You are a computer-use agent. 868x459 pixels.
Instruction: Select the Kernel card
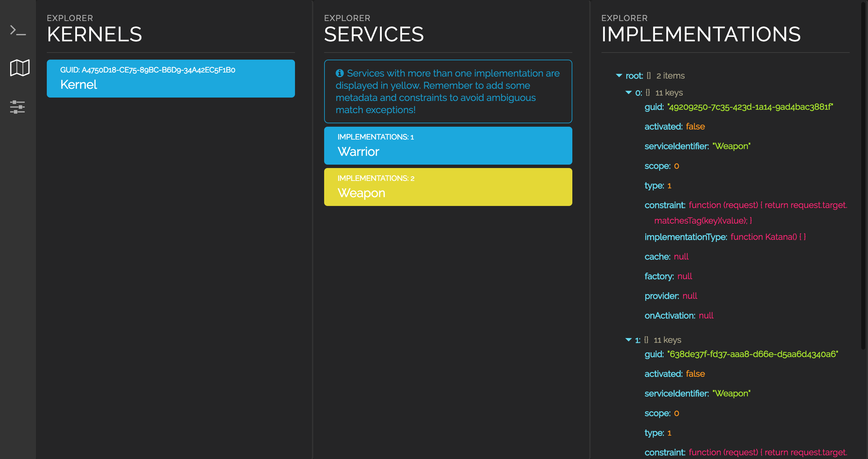(171, 79)
